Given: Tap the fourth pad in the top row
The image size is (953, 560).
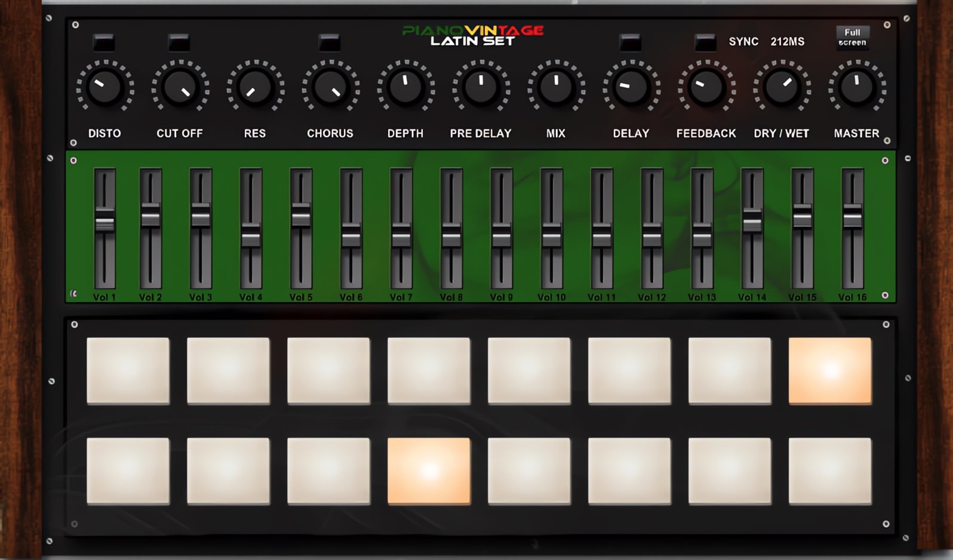Looking at the screenshot, I should point(429,371).
